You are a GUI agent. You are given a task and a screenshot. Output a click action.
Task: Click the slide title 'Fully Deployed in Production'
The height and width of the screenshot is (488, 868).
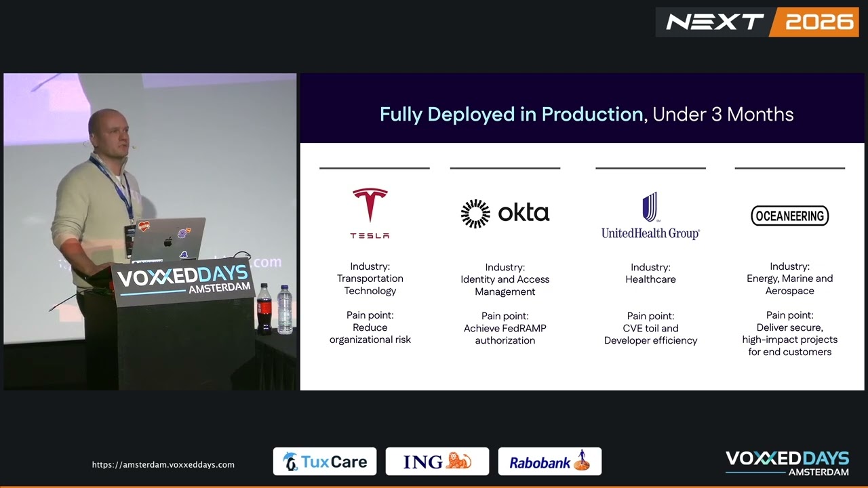[511, 114]
